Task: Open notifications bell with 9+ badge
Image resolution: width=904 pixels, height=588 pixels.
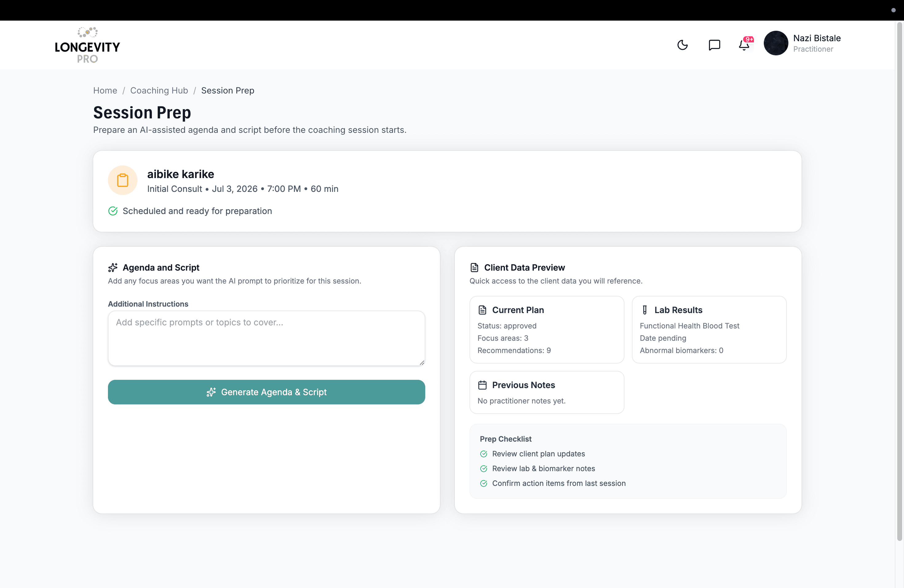Action: [x=744, y=45]
